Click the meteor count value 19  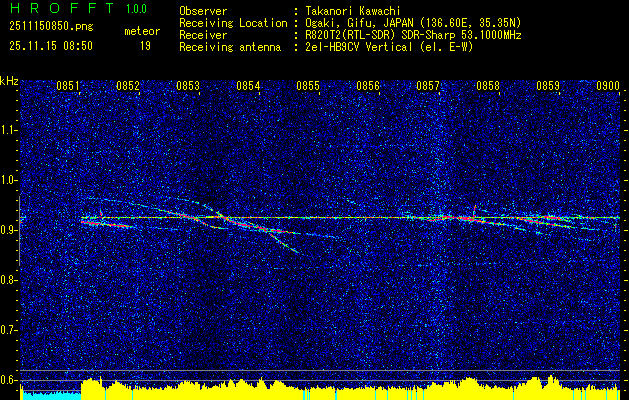pos(145,46)
